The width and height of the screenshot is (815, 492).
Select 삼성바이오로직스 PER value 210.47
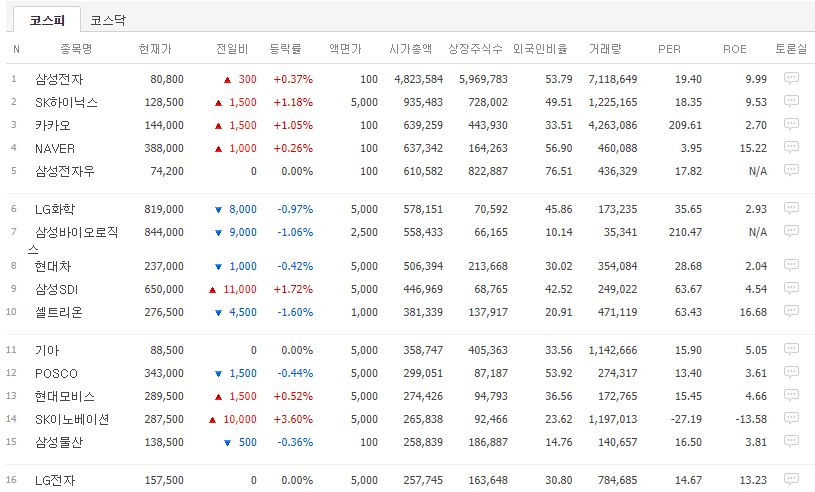click(x=685, y=232)
